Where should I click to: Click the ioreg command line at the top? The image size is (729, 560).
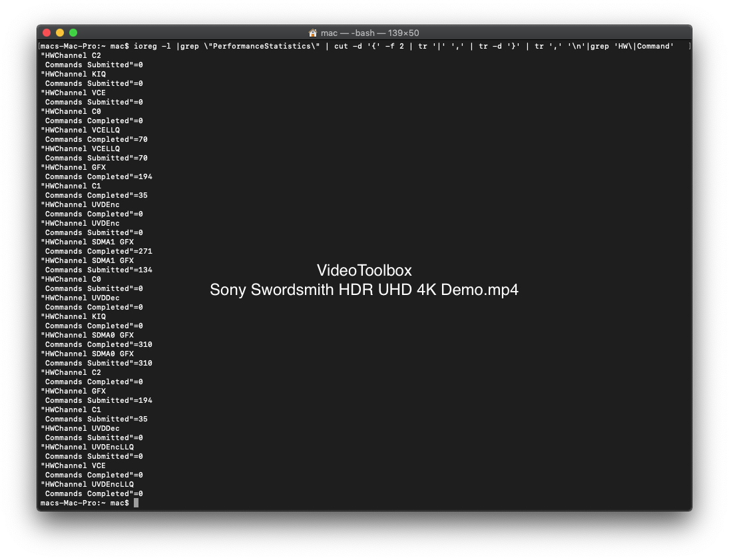(x=357, y=46)
